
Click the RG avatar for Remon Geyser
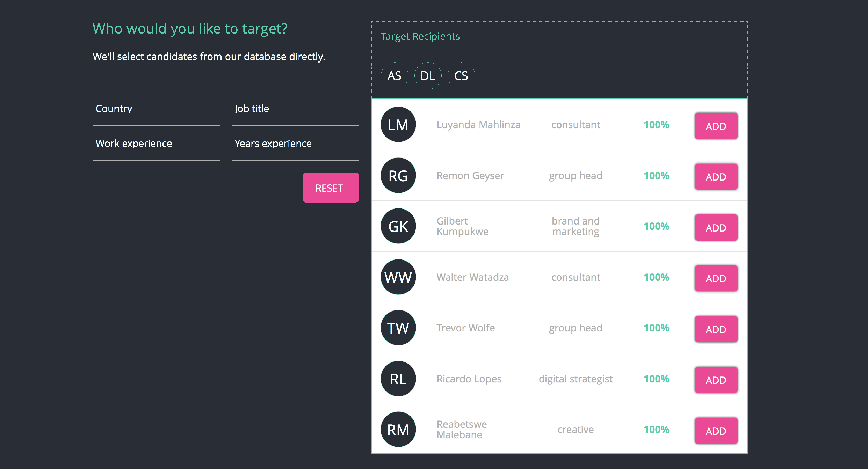tap(398, 176)
